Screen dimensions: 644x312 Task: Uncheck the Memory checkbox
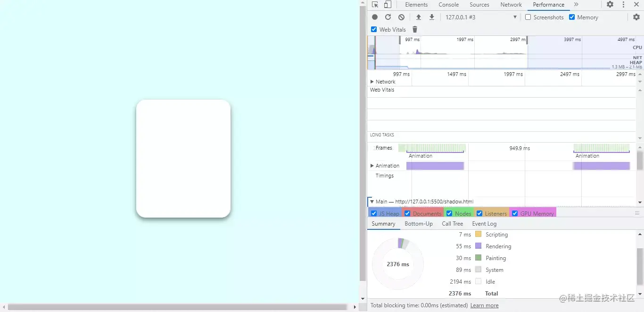coord(572,17)
